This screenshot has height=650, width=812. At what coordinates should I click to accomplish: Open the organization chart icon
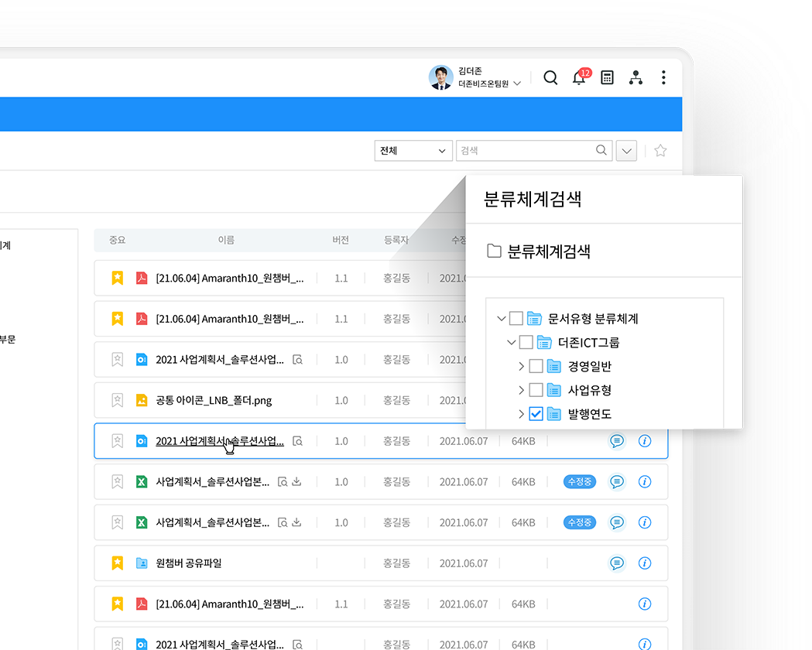coord(636,77)
